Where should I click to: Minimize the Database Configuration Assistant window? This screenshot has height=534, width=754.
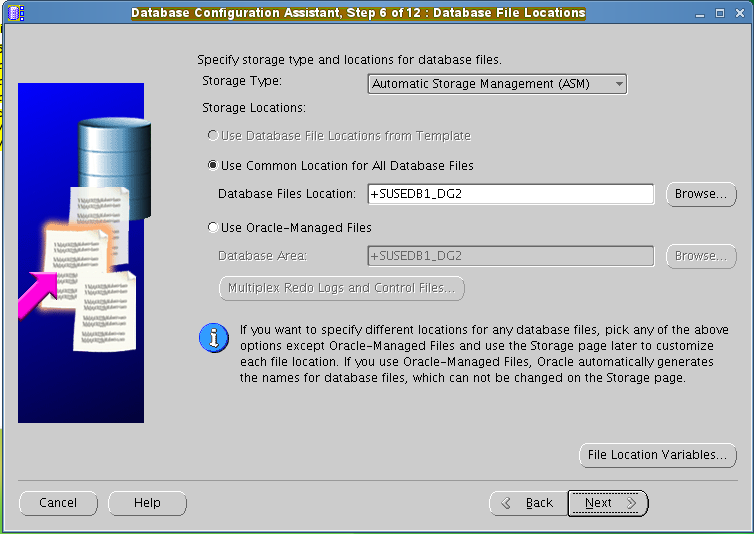click(x=700, y=13)
